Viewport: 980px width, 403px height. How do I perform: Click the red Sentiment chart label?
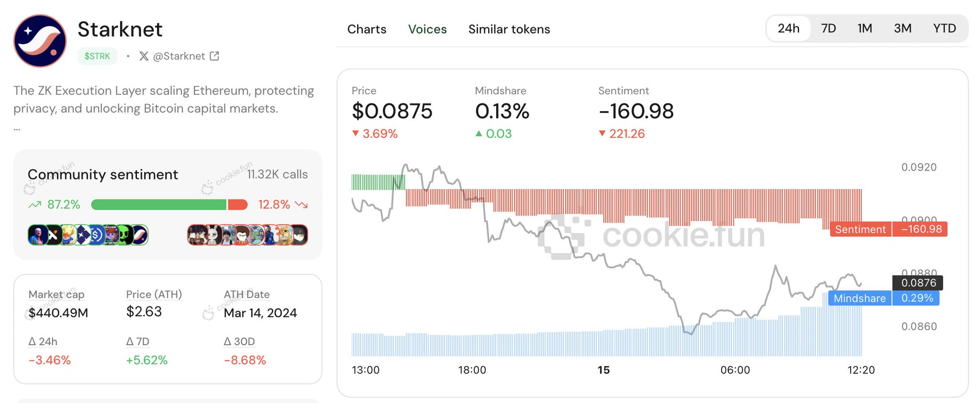(x=860, y=229)
